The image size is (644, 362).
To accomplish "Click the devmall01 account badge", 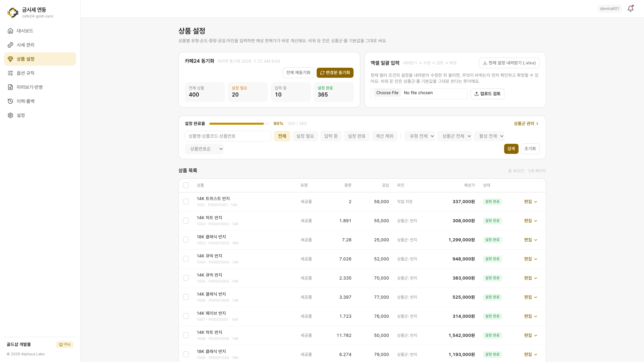I will [x=609, y=9].
